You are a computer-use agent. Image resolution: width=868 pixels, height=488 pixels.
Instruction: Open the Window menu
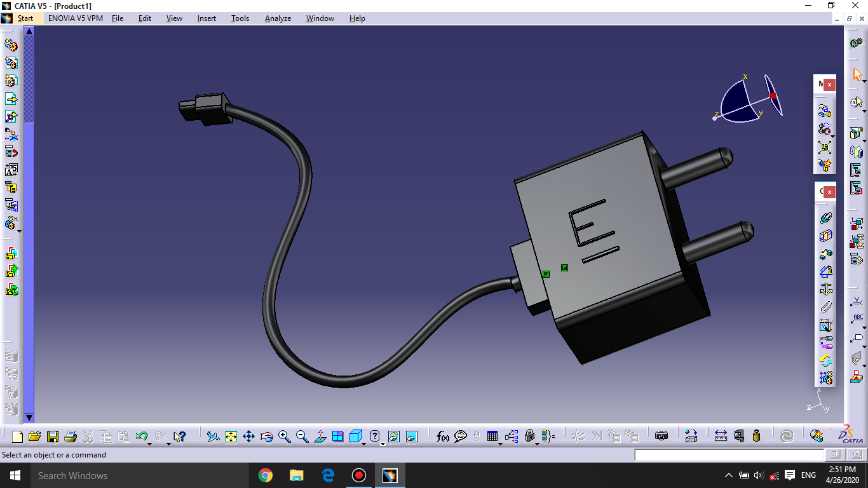[x=320, y=18]
